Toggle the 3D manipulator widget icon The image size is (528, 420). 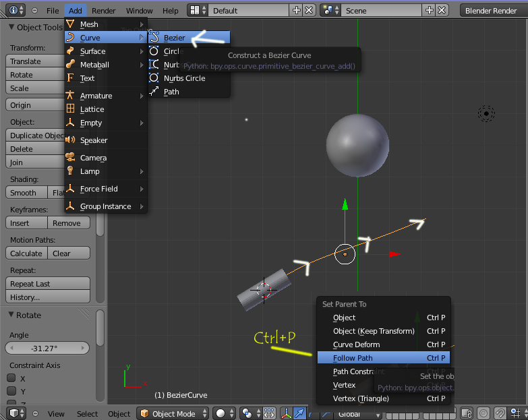286,413
